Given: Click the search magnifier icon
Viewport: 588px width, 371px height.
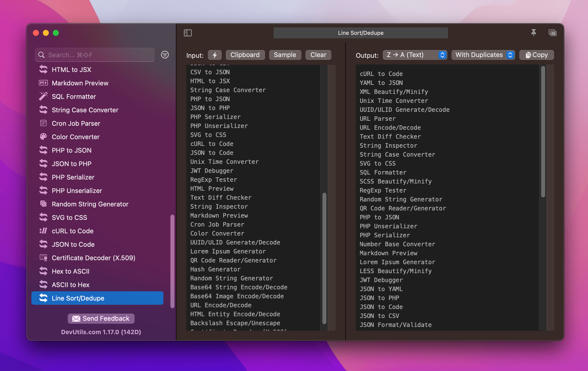Looking at the screenshot, I should (42, 55).
